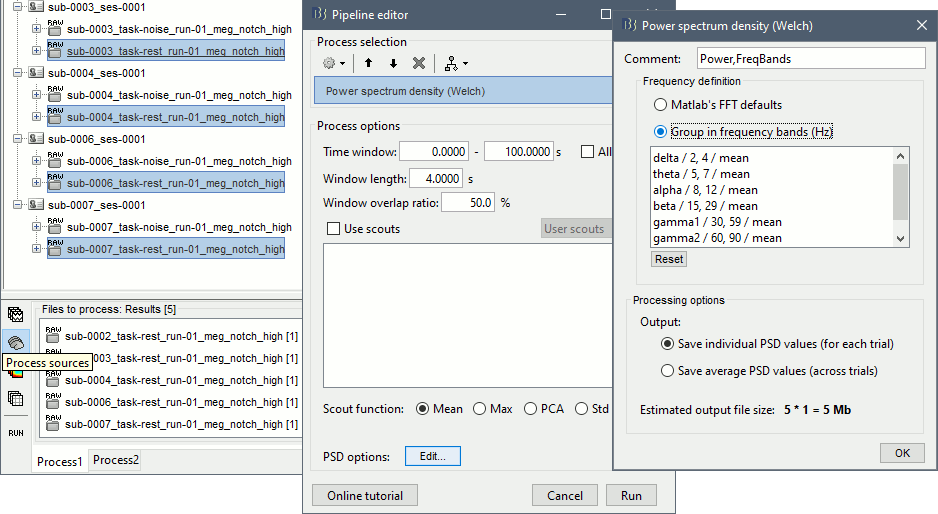Click the Edit... button for PSD options
This screenshot has height=514, width=938.
tap(432, 456)
